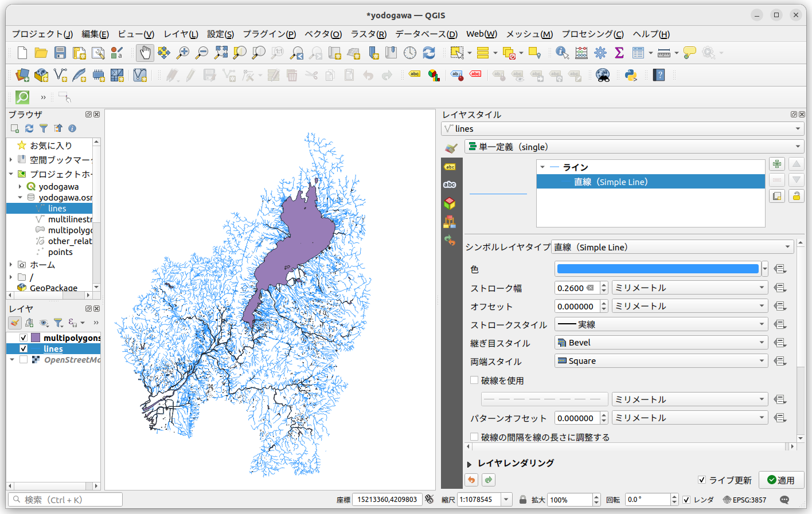Switch to the Labels panel in Layer Styling
The height and width of the screenshot is (514, 812).
point(451,166)
